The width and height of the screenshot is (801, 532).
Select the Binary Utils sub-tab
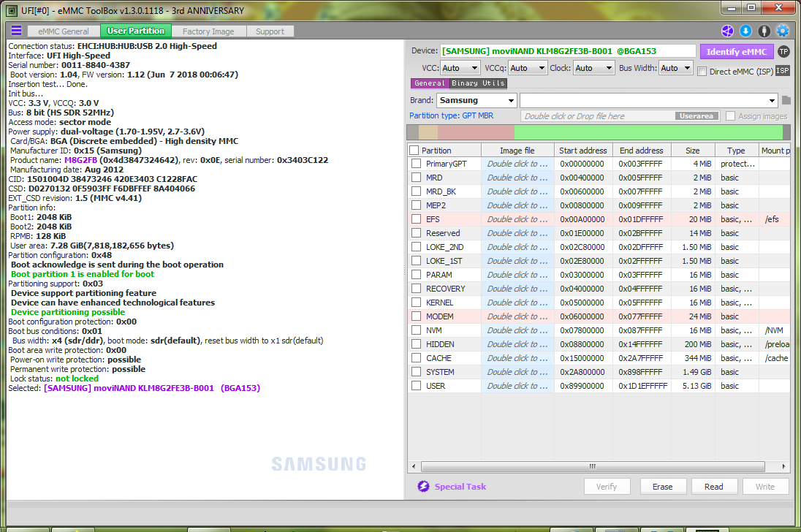click(x=478, y=83)
